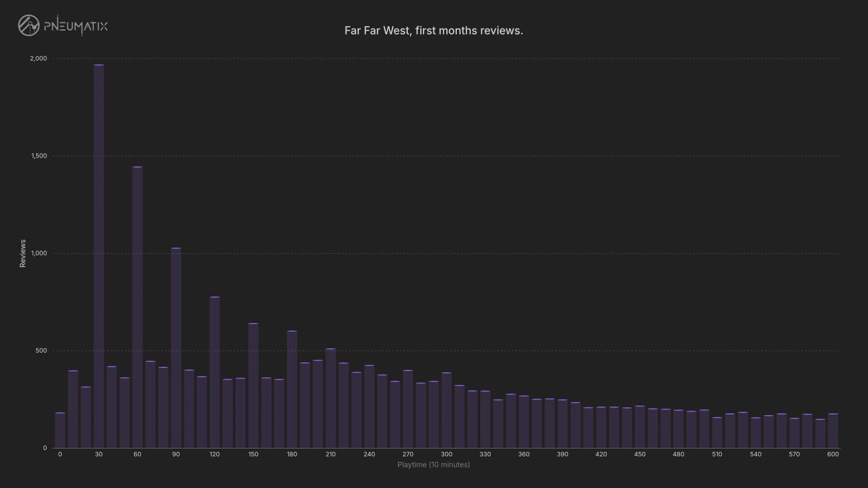Click the chart title Far Far West
This screenshot has width=868, height=488.
tap(434, 31)
